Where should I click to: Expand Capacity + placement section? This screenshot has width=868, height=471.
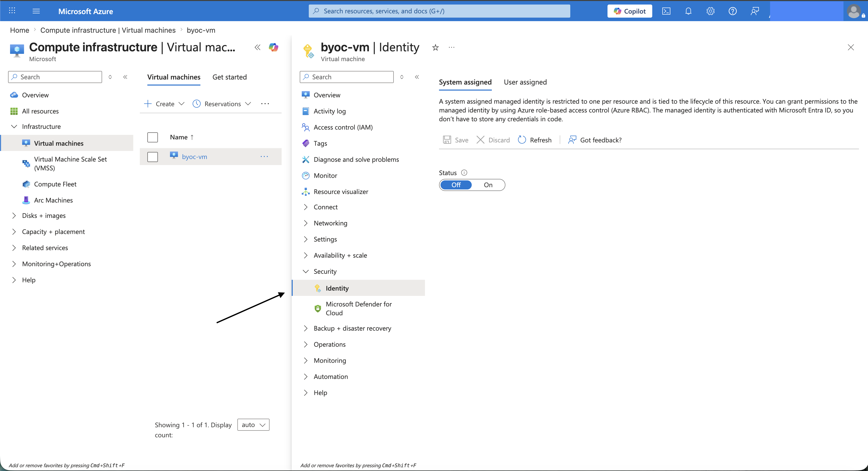(x=14, y=232)
